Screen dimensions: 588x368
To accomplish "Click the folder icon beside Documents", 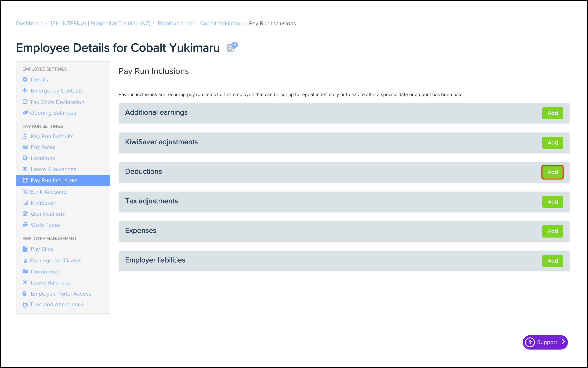I will 25,271.
